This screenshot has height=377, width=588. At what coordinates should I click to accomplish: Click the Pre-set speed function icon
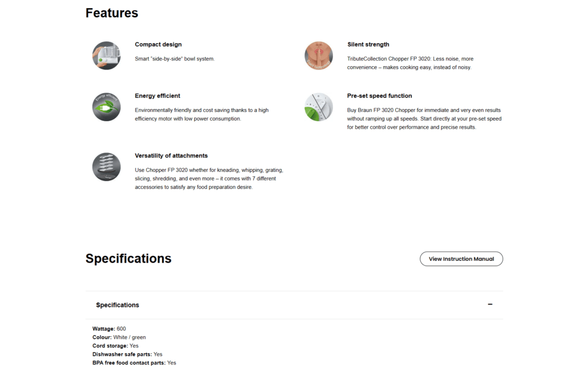[x=319, y=107]
